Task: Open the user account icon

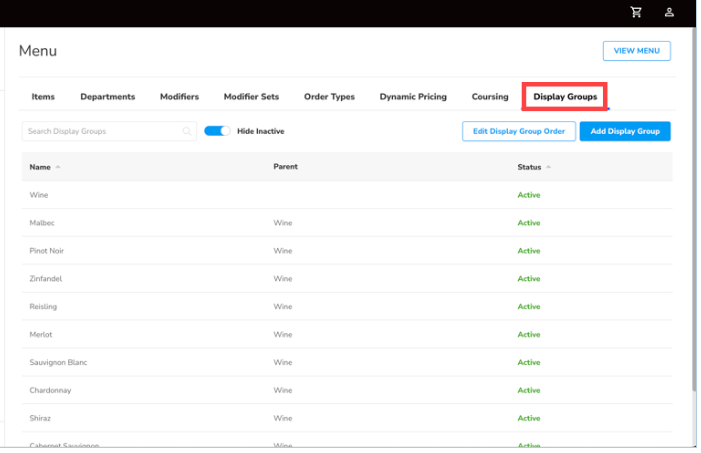Action: tap(669, 12)
